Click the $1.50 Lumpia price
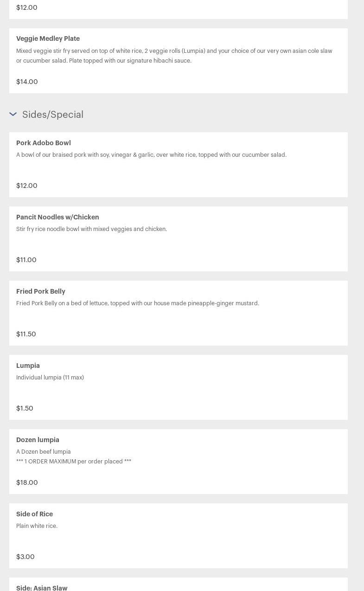Image resolution: width=364 pixels, height=591 pixels. point(25,408)
